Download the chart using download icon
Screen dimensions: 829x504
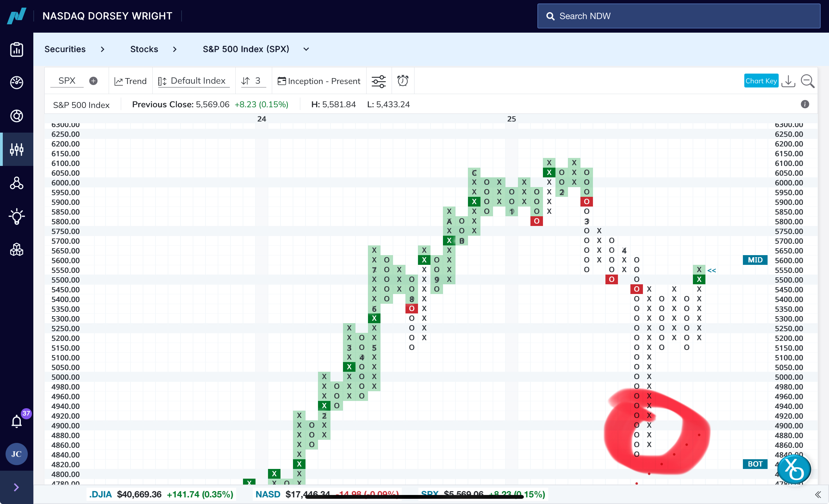[788, 81]
